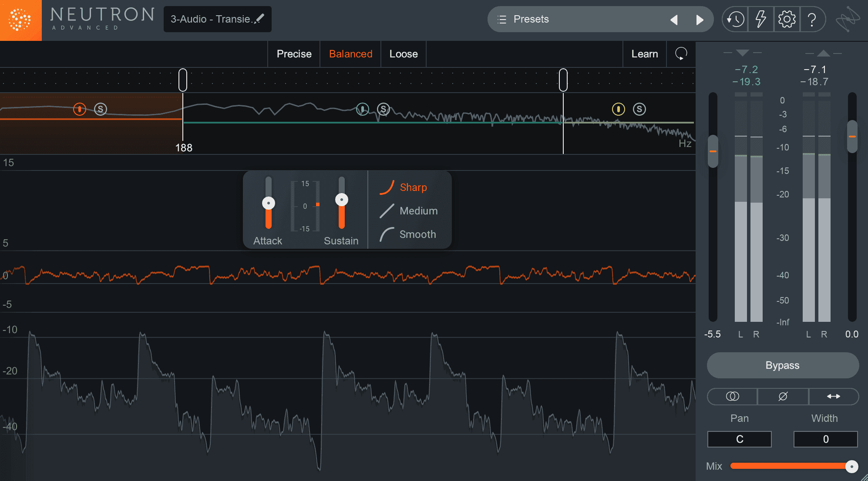The height and width of the screenshot is (481, 868).
Task: Click the pencil icon to rename the track
Action: [260, 18]
